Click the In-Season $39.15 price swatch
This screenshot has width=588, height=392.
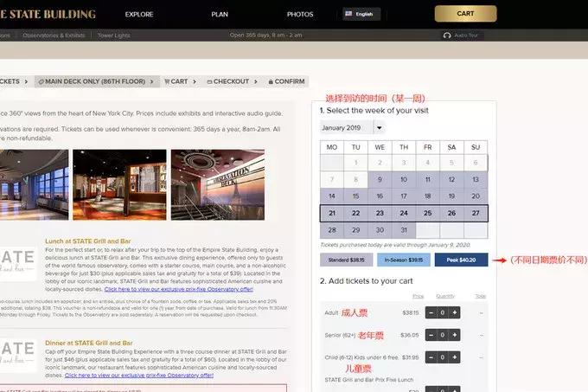click(x=404, y=260)
